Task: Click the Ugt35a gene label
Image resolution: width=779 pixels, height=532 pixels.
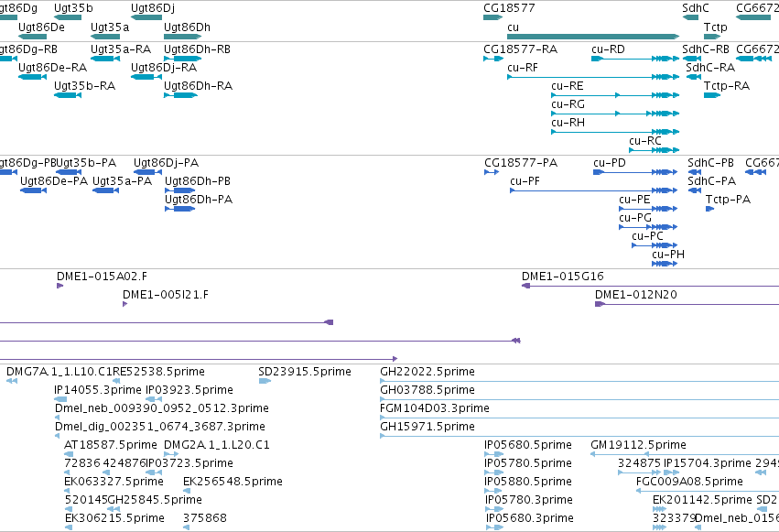Action: pyautogui.click(x=110, y=27)
